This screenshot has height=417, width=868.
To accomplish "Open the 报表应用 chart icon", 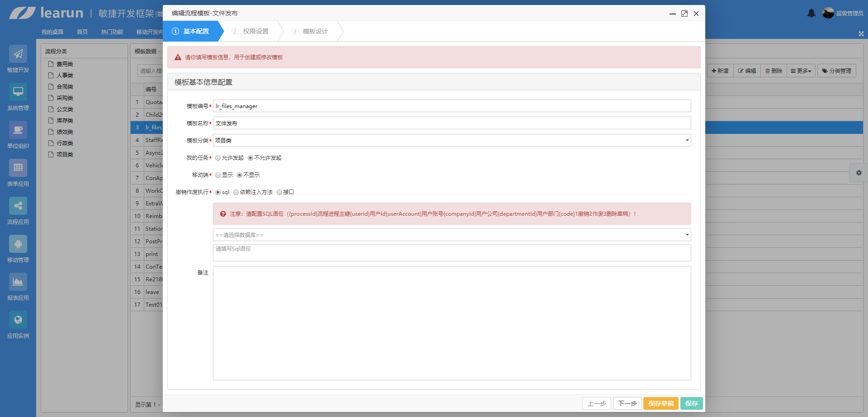I will [x=18, y=282].
